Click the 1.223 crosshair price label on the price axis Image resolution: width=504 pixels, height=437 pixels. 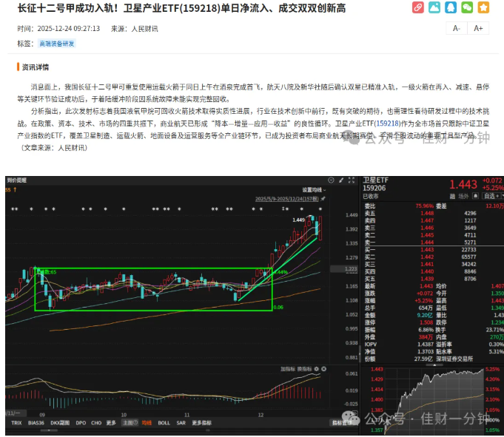tap(351, 268)
